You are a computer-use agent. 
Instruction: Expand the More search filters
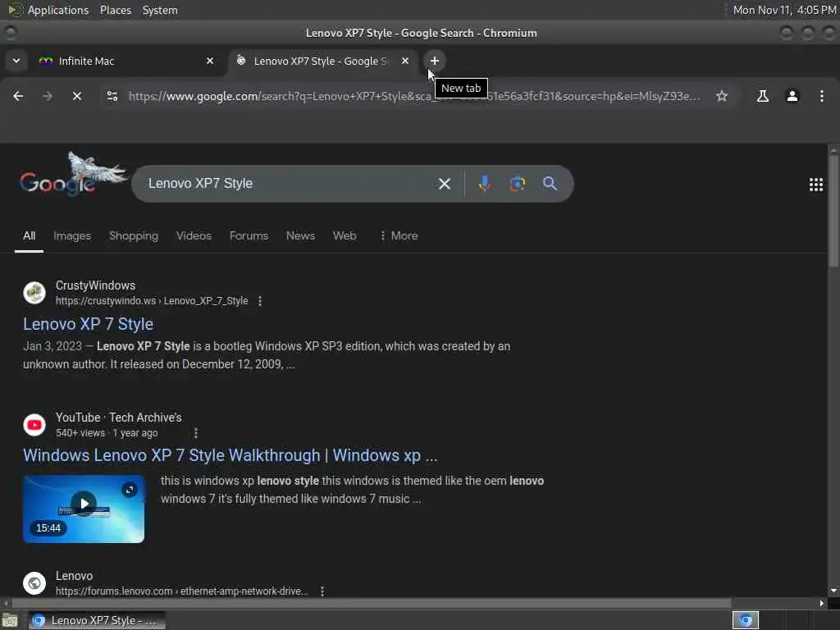(399, 235)
